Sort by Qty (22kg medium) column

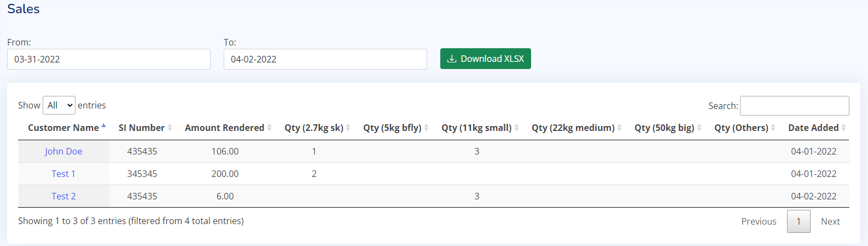pyautogui.click(x=573, y=128)
